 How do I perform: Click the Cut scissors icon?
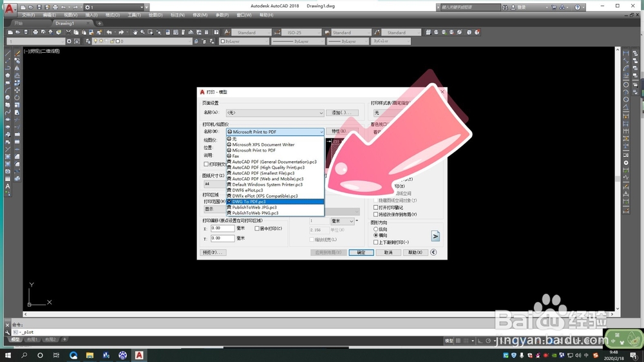[69, 32]
